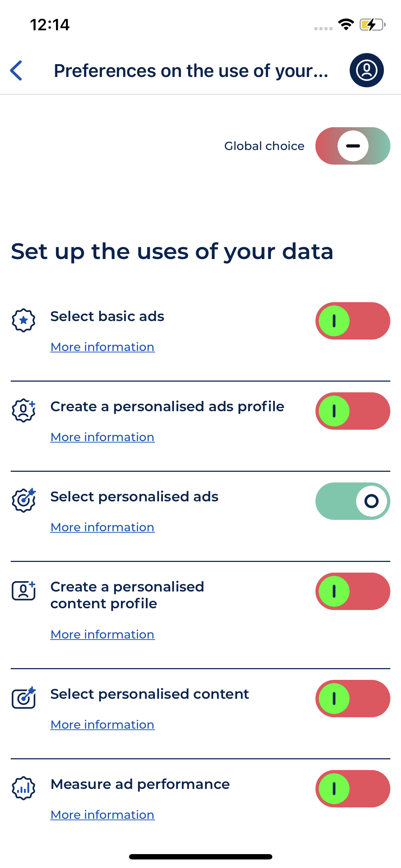Viewport: 401px width, 868px height.
Task: Toggle the Global choice switch
Action: [353, 146]
